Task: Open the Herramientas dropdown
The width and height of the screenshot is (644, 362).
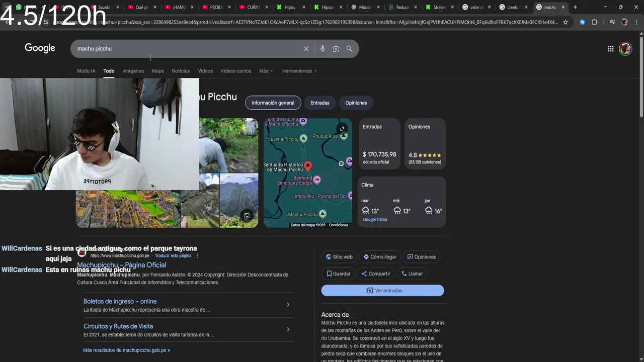Action: (x=299, y=71)
